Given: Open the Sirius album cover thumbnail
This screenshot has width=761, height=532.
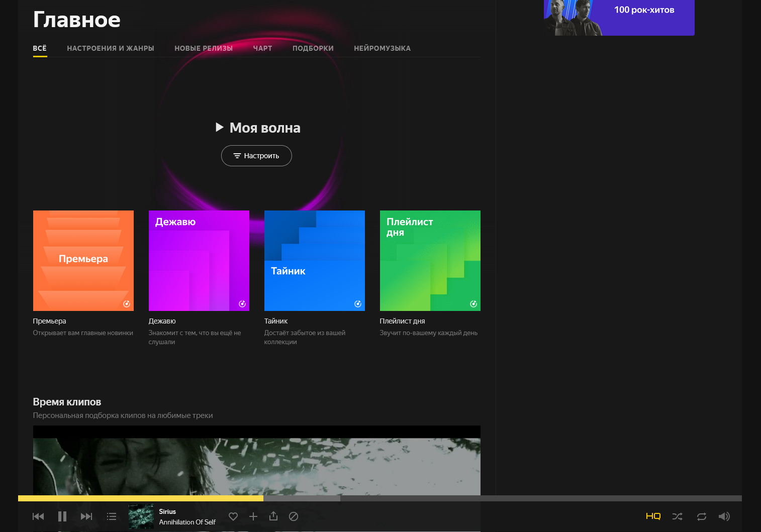Looking at the screenshot, I should (141, 516).
